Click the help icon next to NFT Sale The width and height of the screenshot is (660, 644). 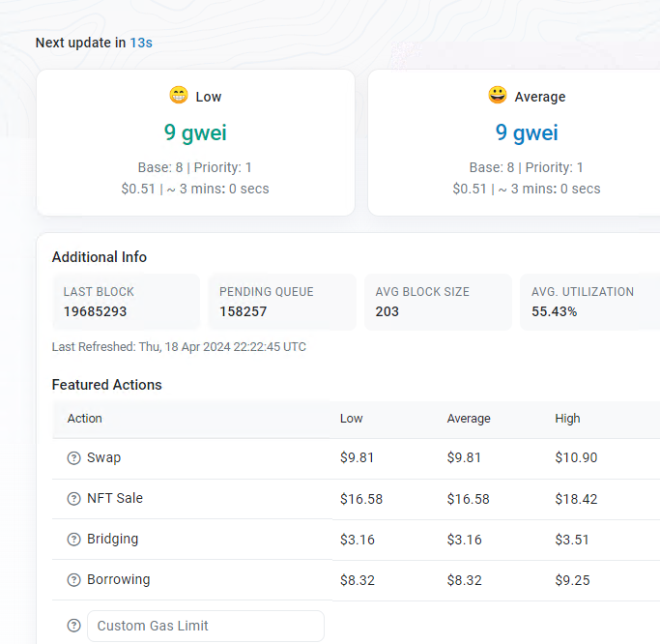(73, 499)
